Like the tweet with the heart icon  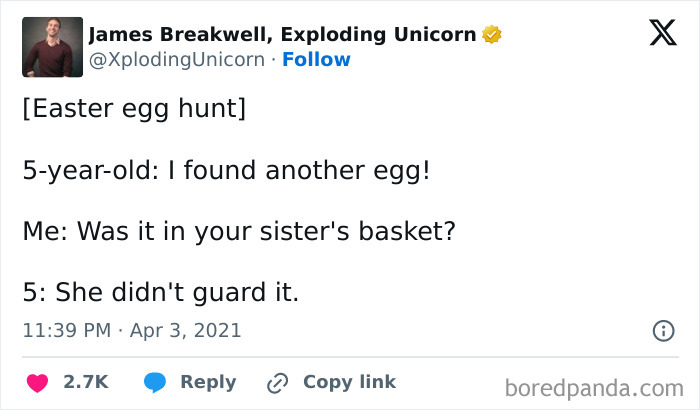coord(38,382)
